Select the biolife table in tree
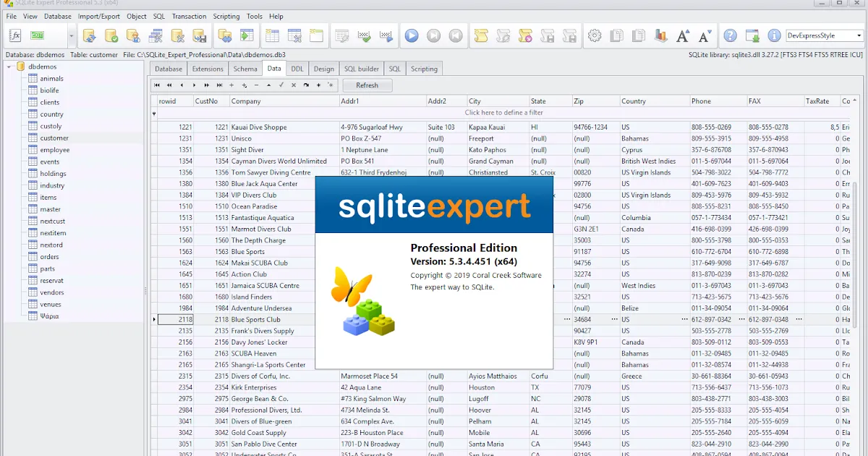Image resolution: width=868 pixels, height=456 pixels. [x=49, y=90]
